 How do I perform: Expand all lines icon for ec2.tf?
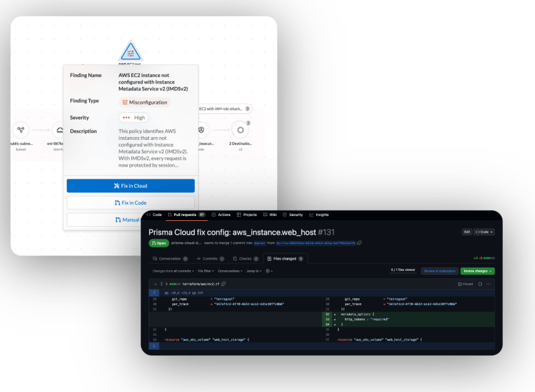point(161,284)
